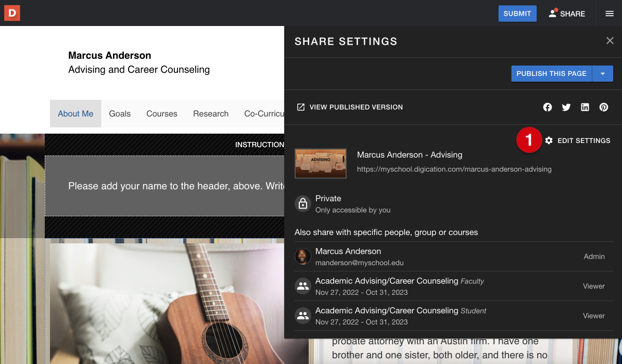Switch to Goals tab

point(120,114)
